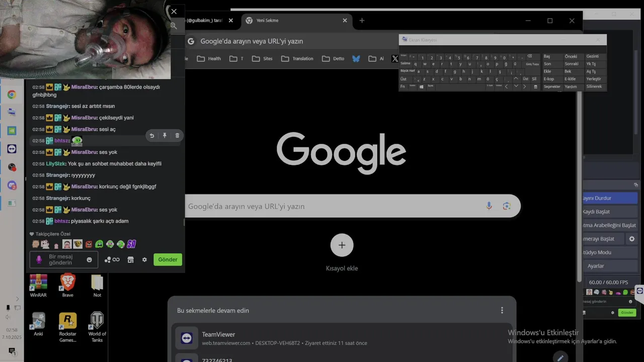Open three-dot menu of continue tabs card
644x362 pixels.
tap(502, 310)
